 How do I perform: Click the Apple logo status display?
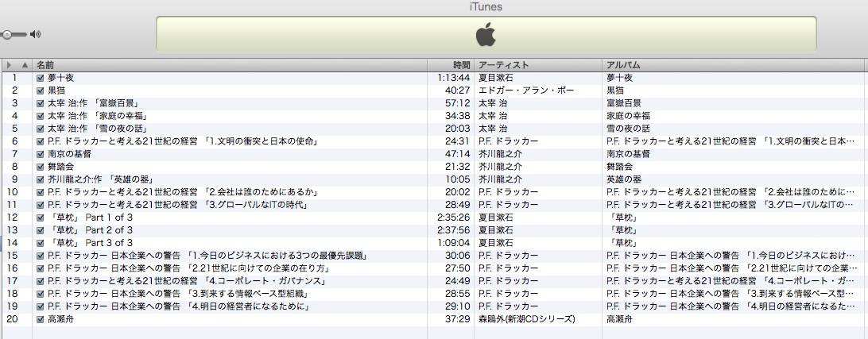pos(486,34)
